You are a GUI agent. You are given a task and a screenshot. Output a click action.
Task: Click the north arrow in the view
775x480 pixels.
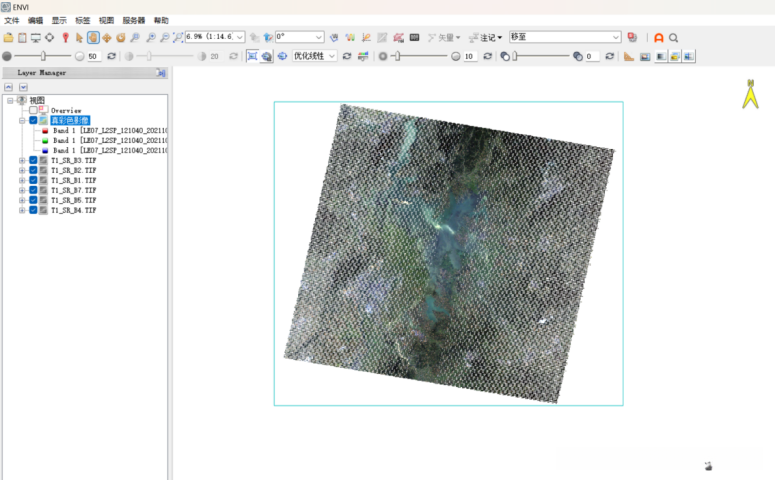pos(748,94)
